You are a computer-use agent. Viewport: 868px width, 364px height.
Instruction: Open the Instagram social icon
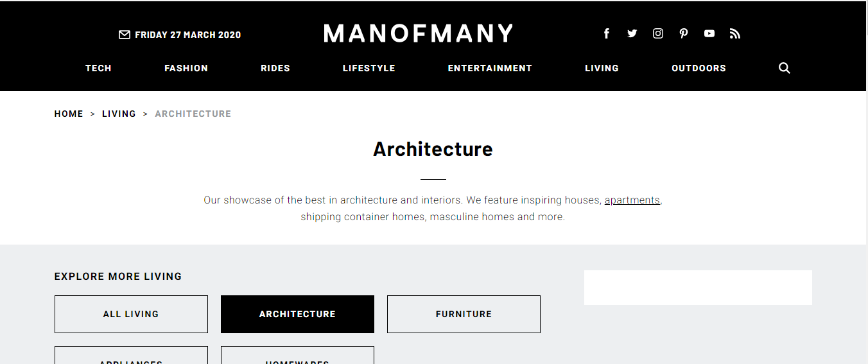pyautogui.click(x=658, y=33)
